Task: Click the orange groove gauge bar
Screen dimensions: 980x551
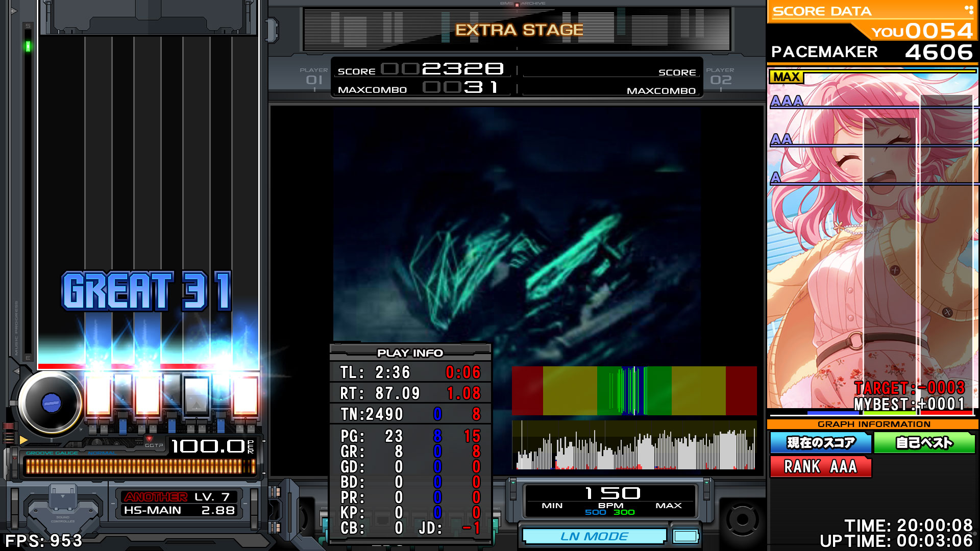Action: (140, 466)
